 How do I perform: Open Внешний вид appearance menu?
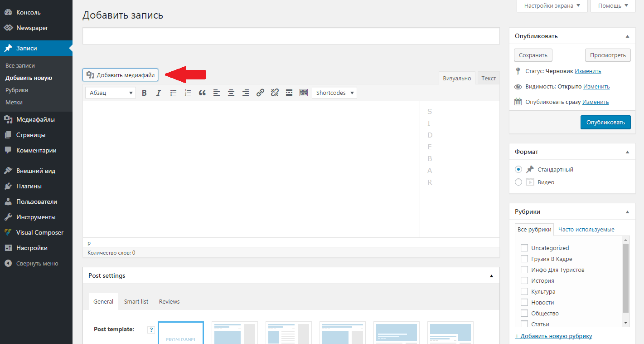(36, 171)
